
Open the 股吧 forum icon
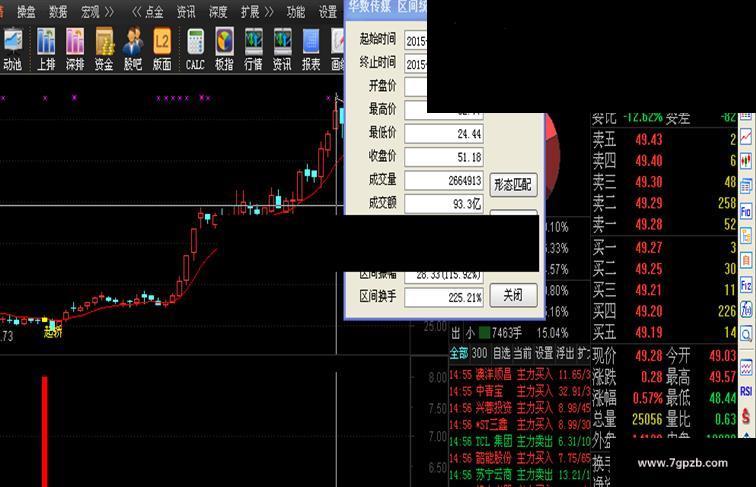tap(133, 49)
